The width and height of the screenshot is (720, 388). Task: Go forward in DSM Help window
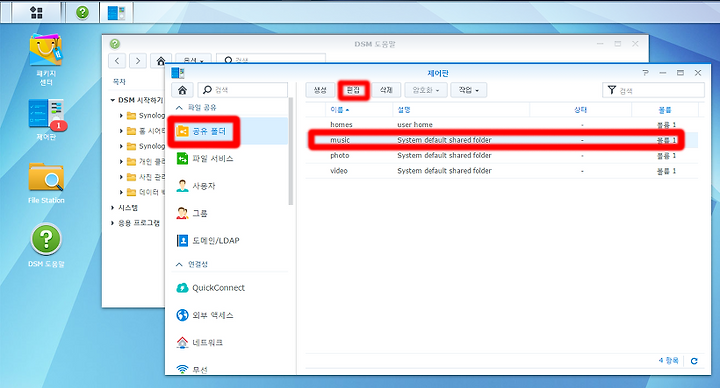click(138, 61)
